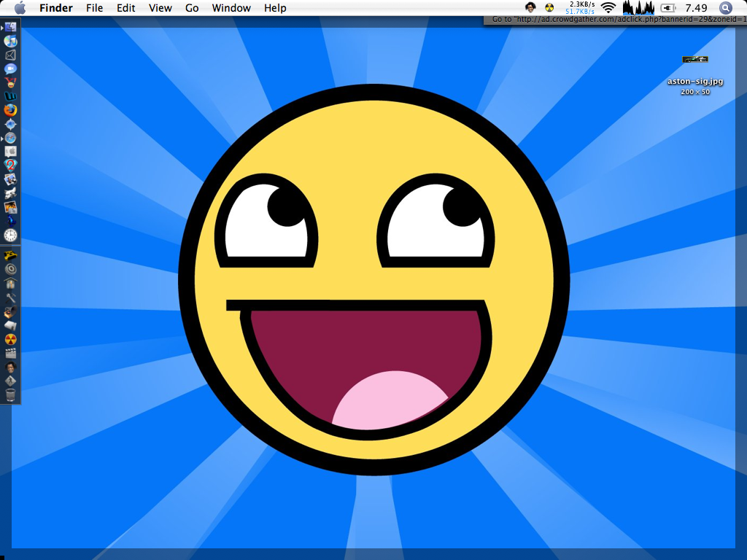
Task: Click the crowdgather URL status tooltip
Action: pyautogui.click(x=615, y=20)
